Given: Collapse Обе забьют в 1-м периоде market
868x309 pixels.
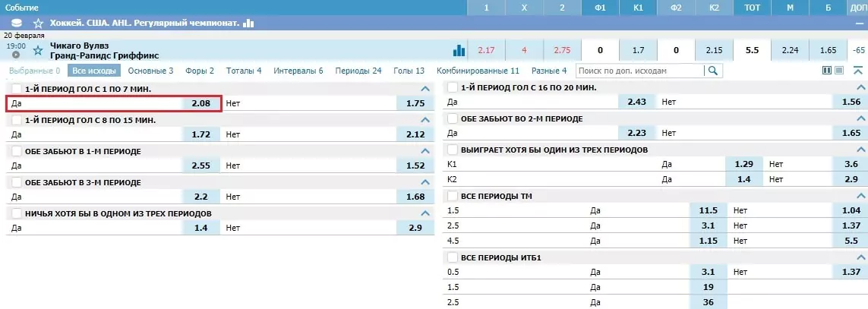Looking at the screenshot, I should coord(425,151).
